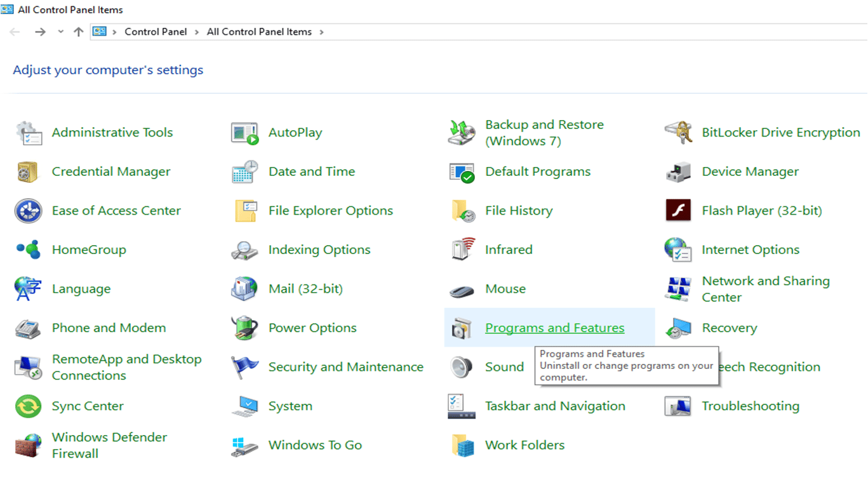
Task: Click the BitLocker Drive Encryption icon
Action: (x=678, y=133)
